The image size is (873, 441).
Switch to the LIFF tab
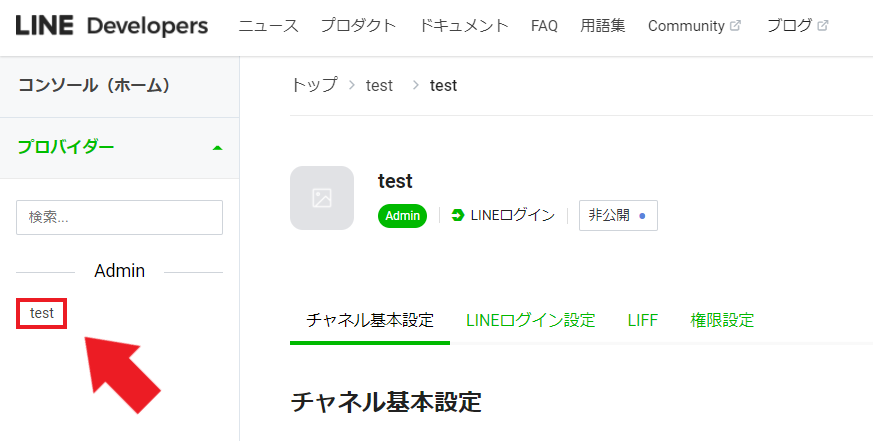(643, 320)
